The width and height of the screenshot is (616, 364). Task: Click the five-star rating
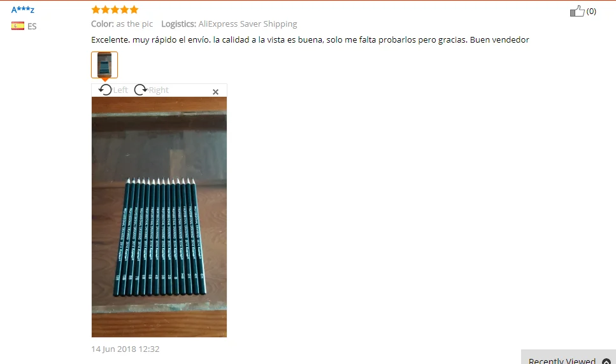[x=115, y=10]
